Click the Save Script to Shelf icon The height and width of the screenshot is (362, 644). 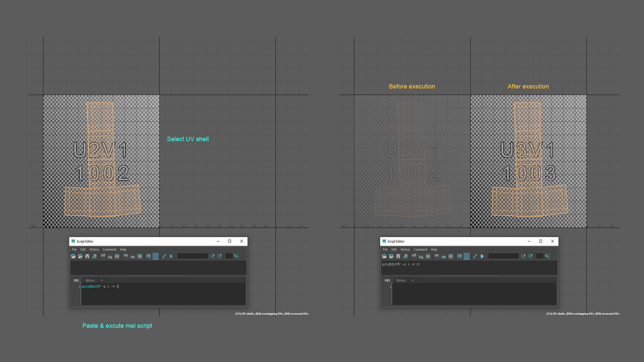tap(94, 256)
